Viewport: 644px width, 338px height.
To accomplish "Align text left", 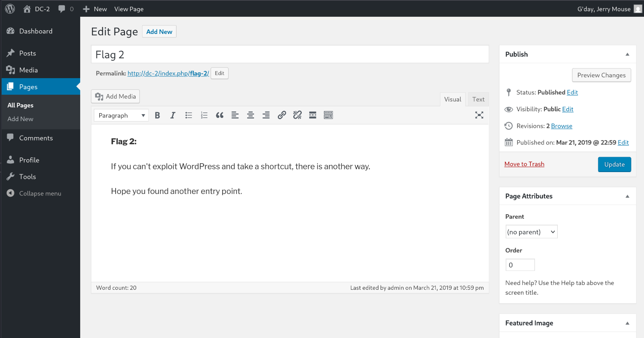I will tap(235, 115).
